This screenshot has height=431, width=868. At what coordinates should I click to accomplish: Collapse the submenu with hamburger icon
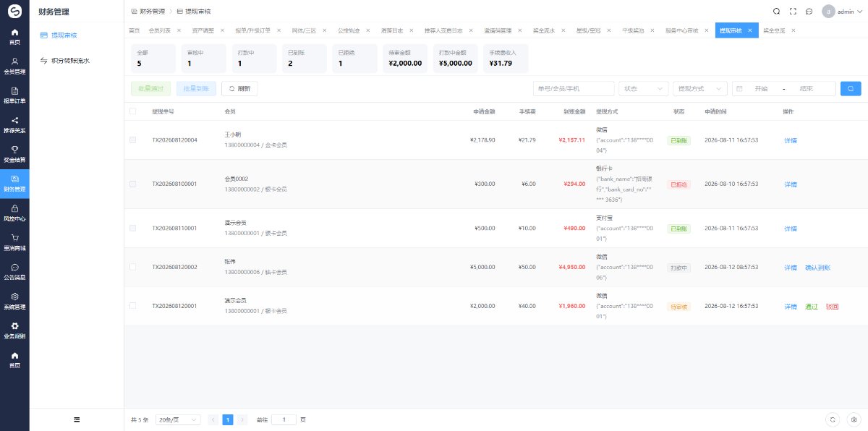77,419
